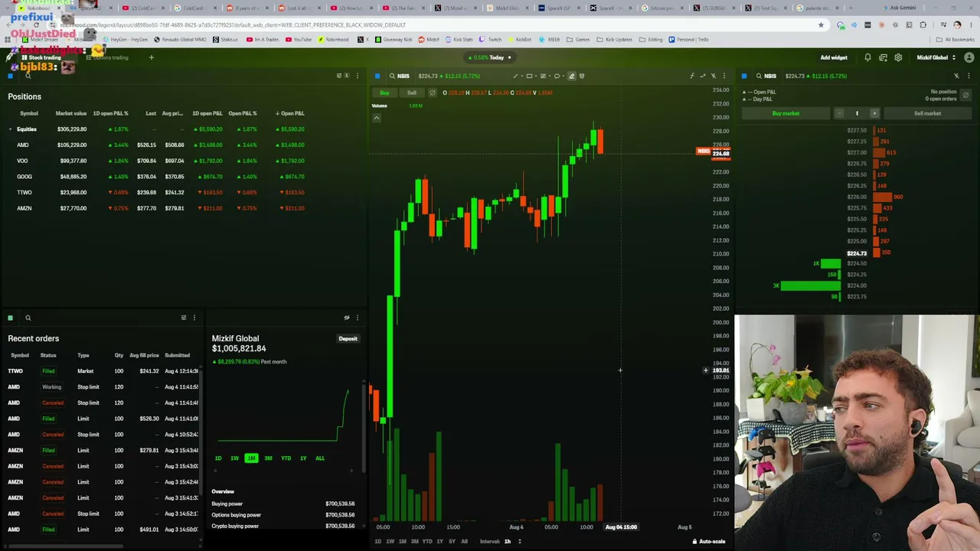Open the Kick Stats bookmark

click(x=459, y=39)
